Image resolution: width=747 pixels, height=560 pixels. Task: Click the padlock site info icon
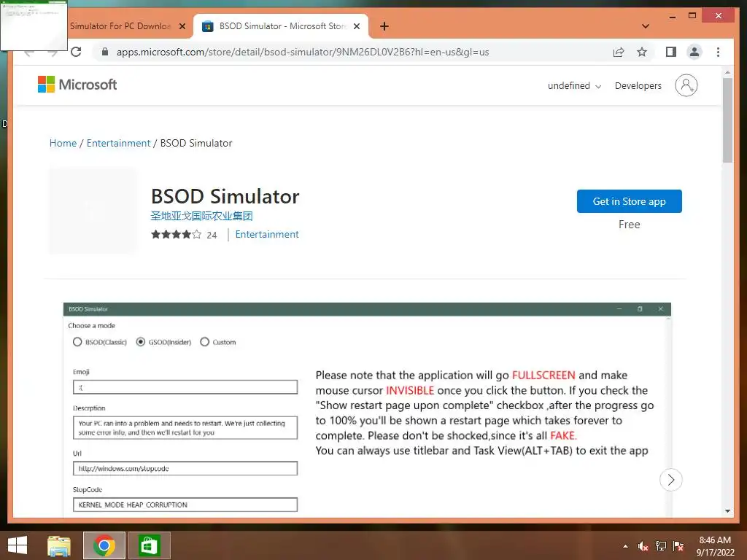(105, 52)
